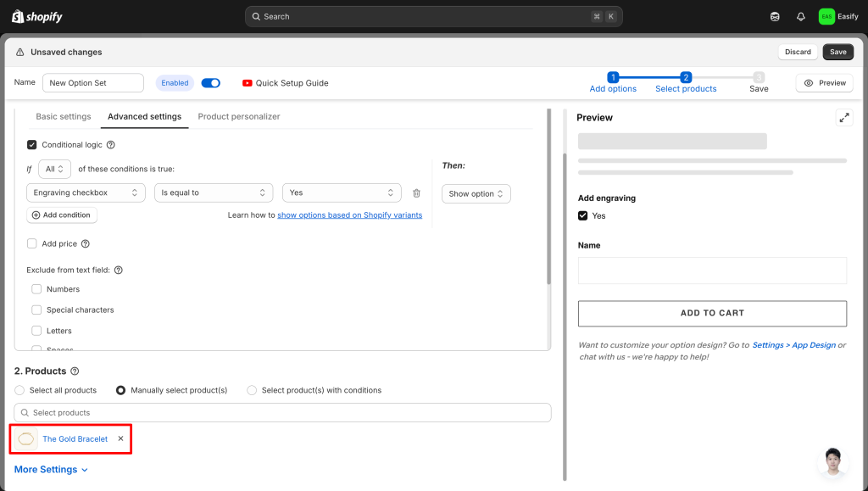Click the help icon next to Add price

pos(85,244)
